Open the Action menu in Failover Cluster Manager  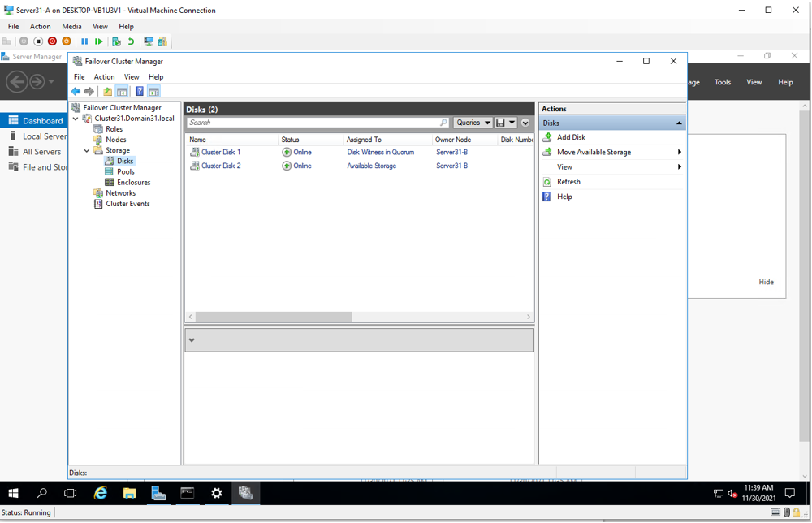click(x=104, y=76)
